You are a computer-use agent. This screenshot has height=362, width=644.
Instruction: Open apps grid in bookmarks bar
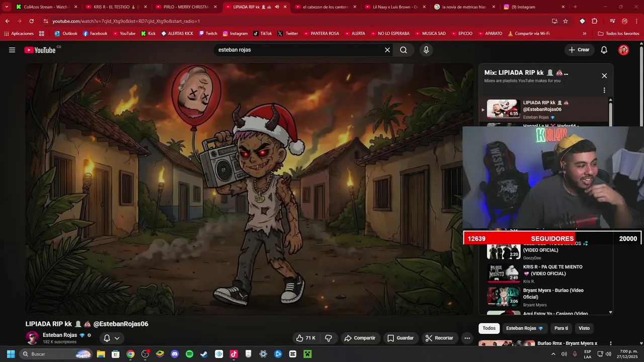(42, 34)
